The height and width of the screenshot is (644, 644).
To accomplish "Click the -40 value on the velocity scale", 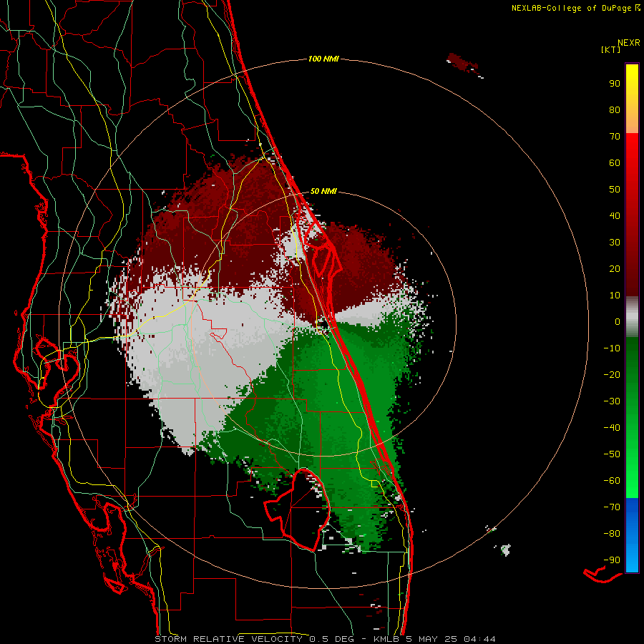I will click(x=612, y=428).
